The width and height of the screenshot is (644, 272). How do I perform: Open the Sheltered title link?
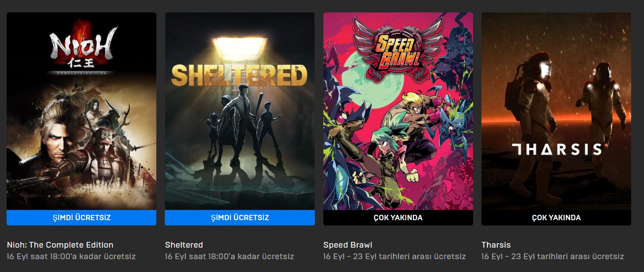click(x=184, y=245)
